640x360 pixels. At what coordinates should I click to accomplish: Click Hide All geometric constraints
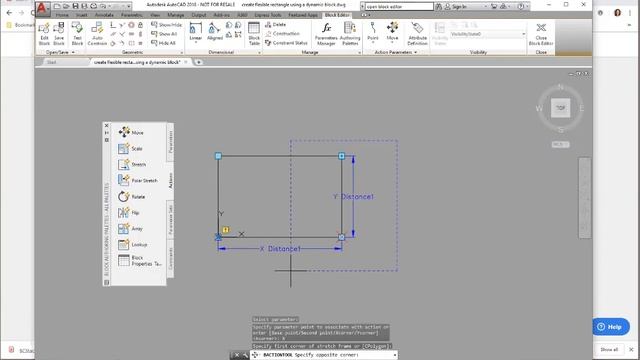163,42
